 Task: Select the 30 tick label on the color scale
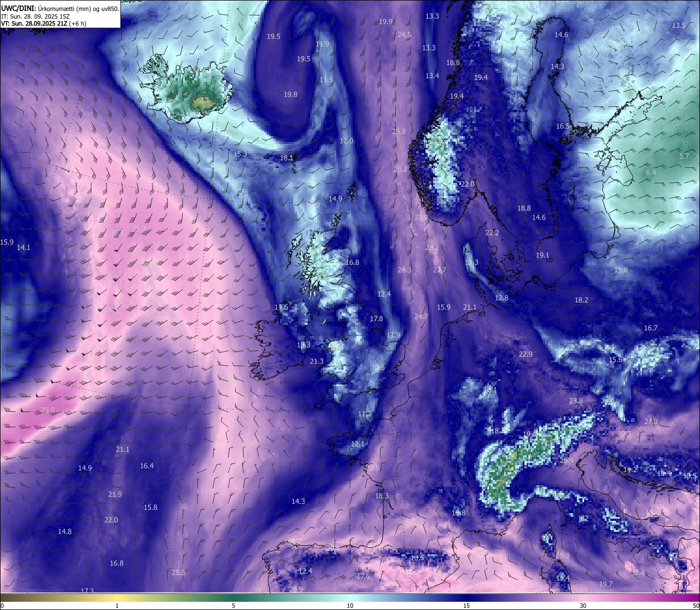point(583,606)
